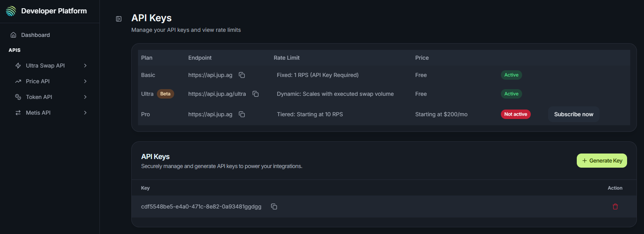Expand the Price API chevron
The image size is (644, 234).
click(x=85, y=81)
